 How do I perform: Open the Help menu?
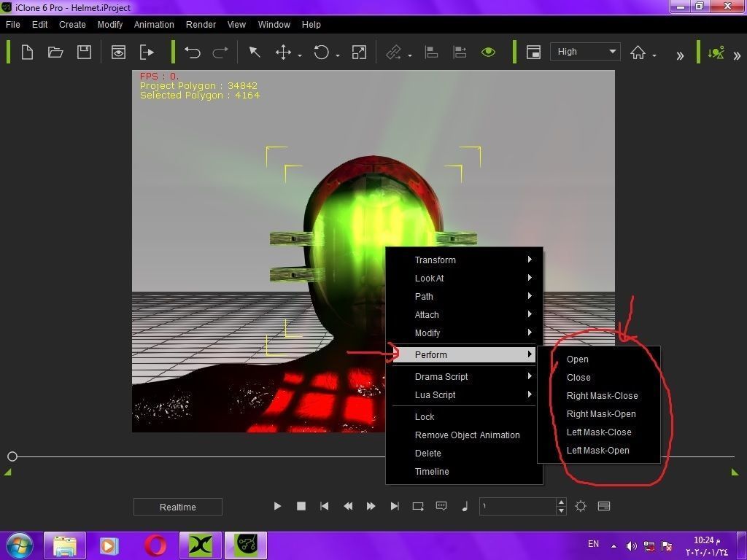(x=311, y=24)
